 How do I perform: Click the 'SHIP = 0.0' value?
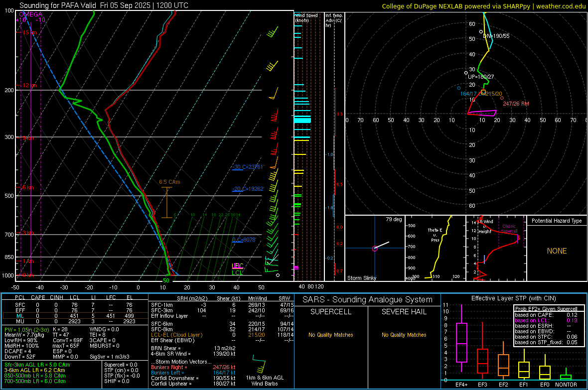point(117,381)
